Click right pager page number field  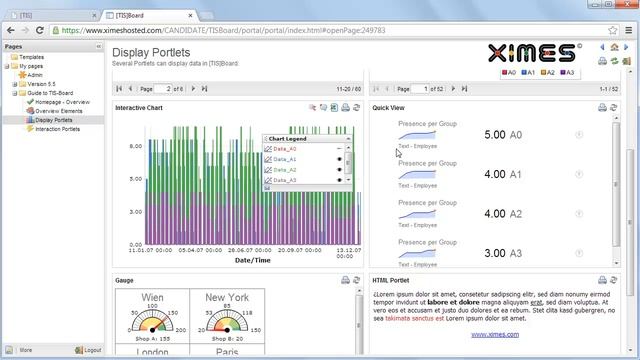point(420,89)
